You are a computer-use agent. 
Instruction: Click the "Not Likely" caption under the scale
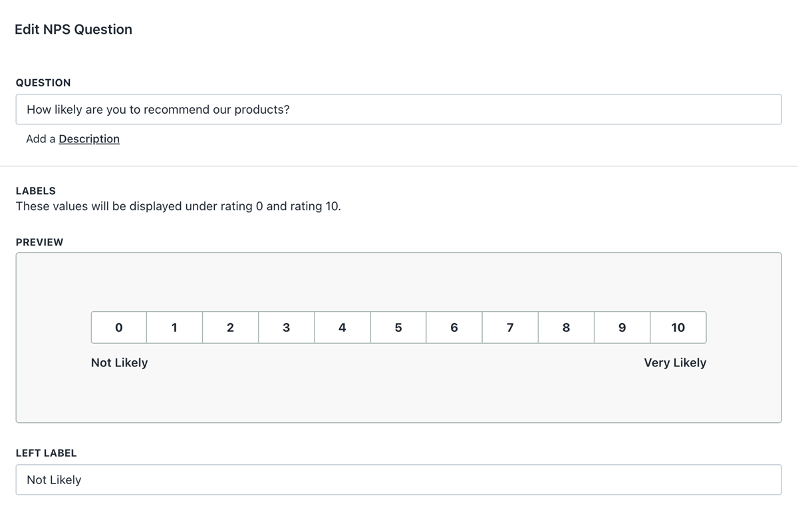(120, 362)
